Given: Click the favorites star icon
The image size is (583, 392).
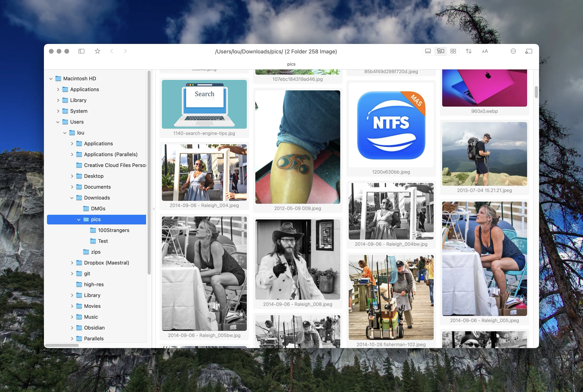Looking at the screenshot, I should pos(97,51).
